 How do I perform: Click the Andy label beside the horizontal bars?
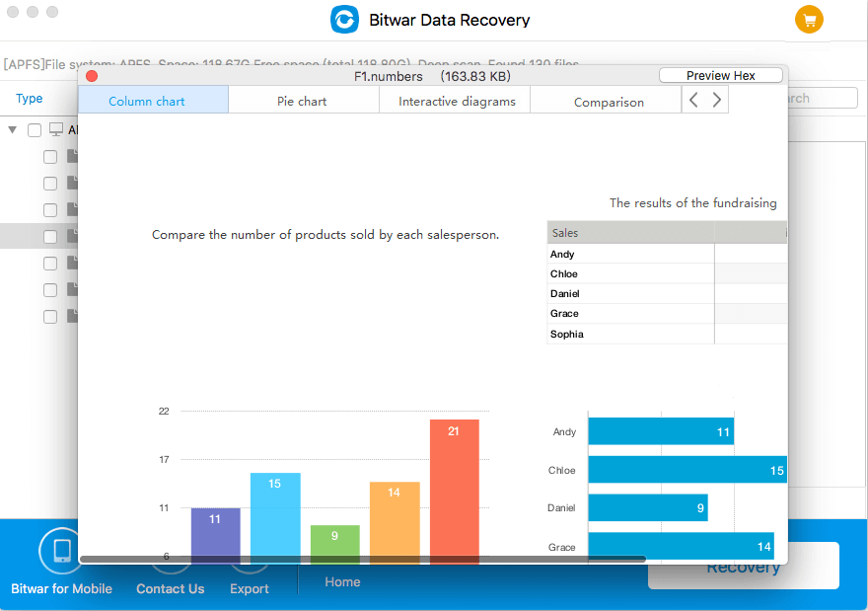(x=564, y=431)
